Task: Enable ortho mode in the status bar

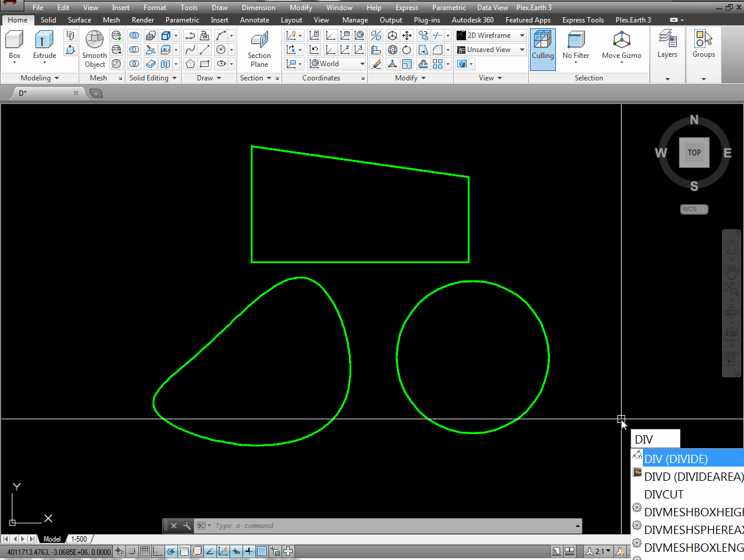Action: 157,551
